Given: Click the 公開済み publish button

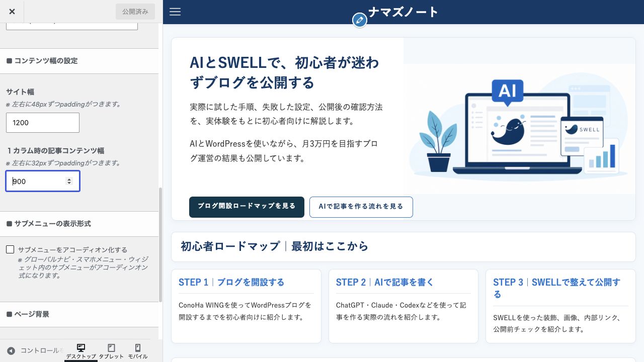Looking at the screenshot, I should click(x=135, y=12).
